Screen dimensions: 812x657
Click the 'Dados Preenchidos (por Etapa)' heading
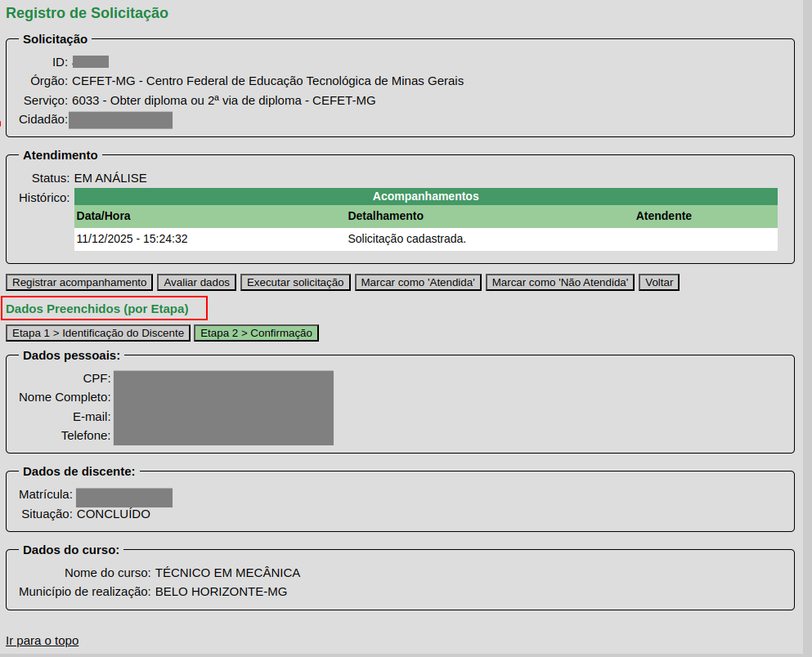point(97,309)
